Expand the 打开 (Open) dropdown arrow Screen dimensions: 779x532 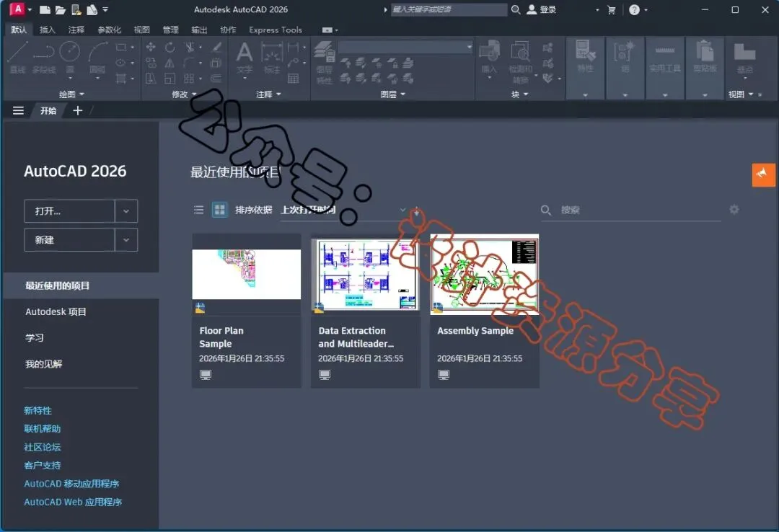(126, 211)
